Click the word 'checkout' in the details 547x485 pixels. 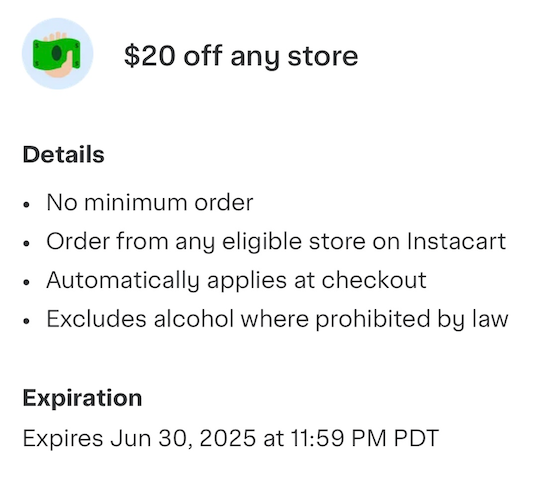pos(374,280)
